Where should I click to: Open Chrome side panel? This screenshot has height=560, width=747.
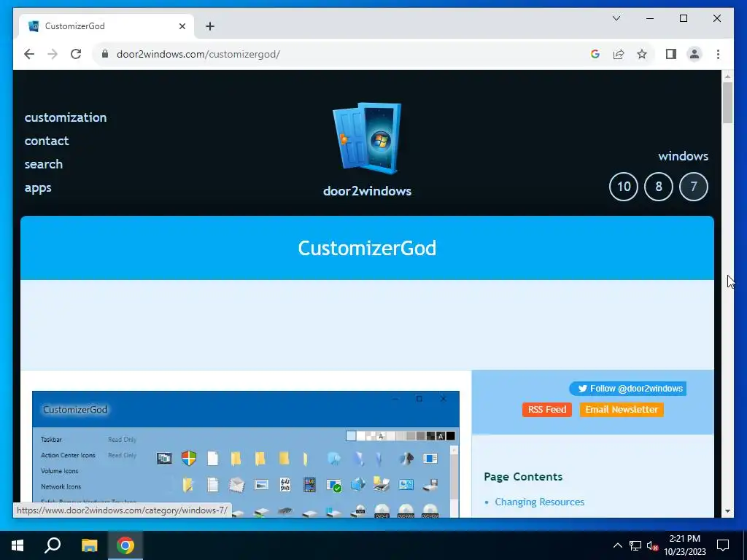671,54
